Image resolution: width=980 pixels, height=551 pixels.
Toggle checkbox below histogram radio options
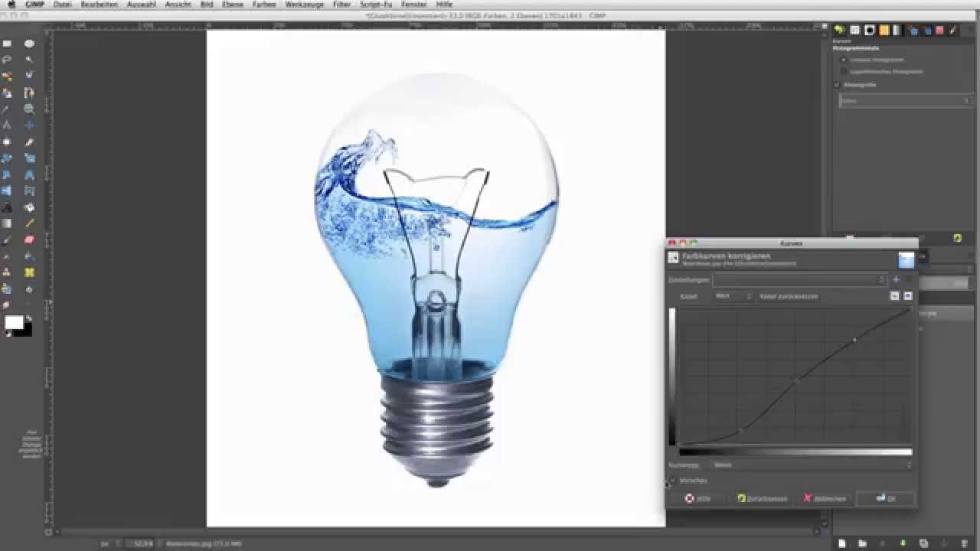point(838,85)
